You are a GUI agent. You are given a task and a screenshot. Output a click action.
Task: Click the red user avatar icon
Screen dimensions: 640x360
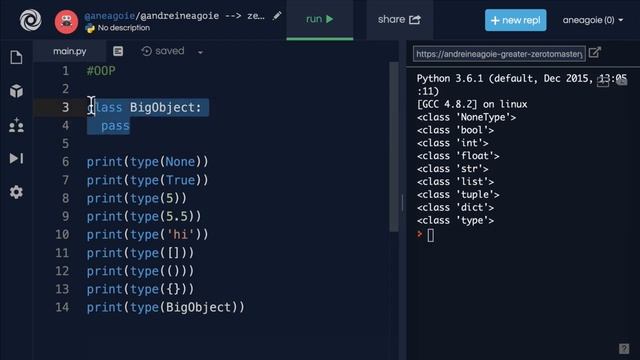tap(66, 21)
